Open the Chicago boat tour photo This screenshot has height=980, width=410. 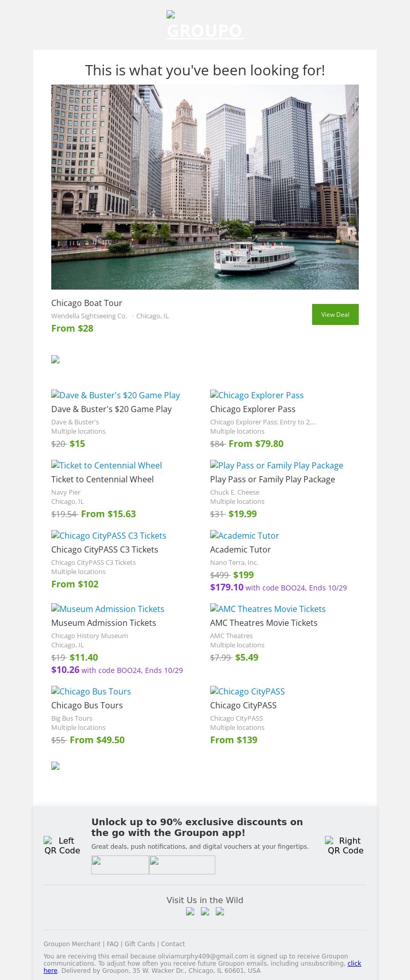[x=205, y=187]
